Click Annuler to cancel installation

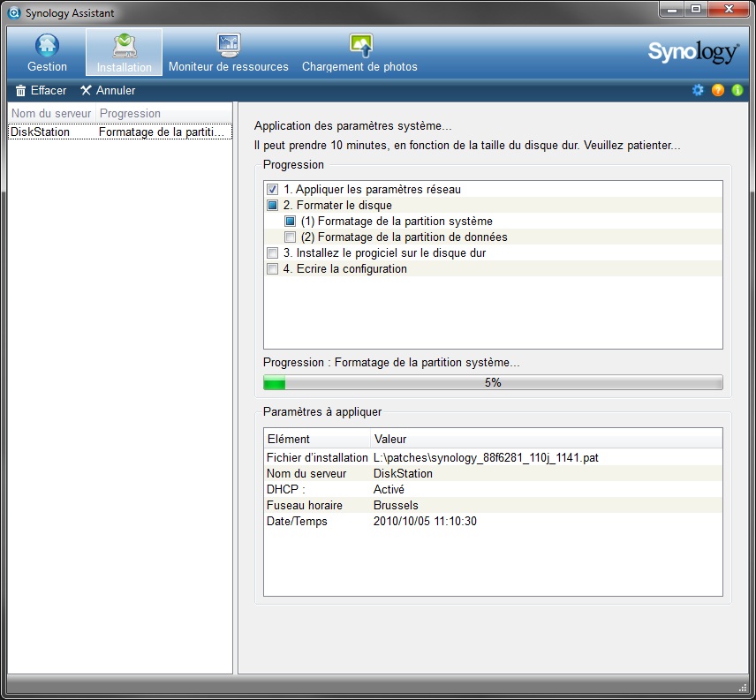click(x=108, y=91)
